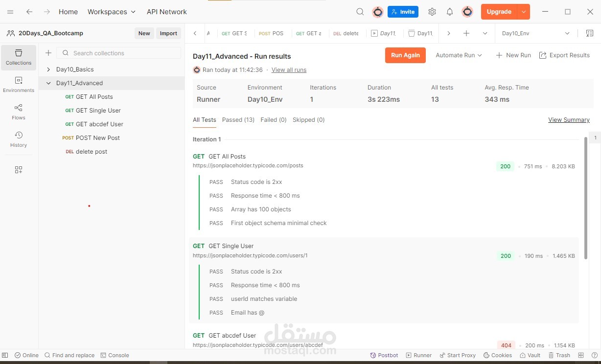
Task: Open the configure sidebar apps icon
Action: pyautogui.click(x=19, y=170)
